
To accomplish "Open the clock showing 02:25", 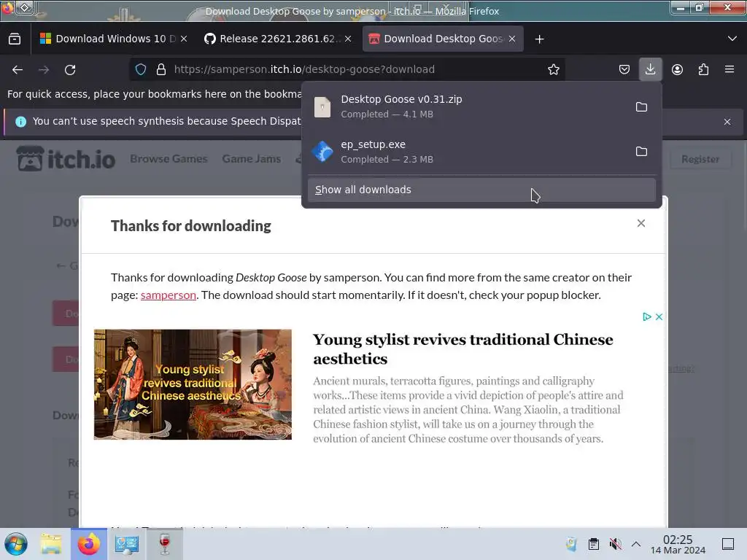I will tap(678, 544).
